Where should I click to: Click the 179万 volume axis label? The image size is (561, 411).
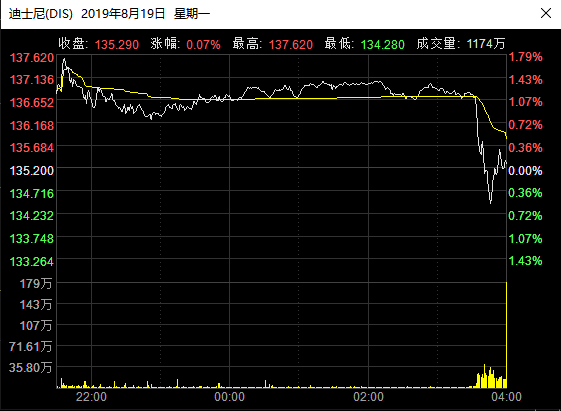[x=36, y=284]
